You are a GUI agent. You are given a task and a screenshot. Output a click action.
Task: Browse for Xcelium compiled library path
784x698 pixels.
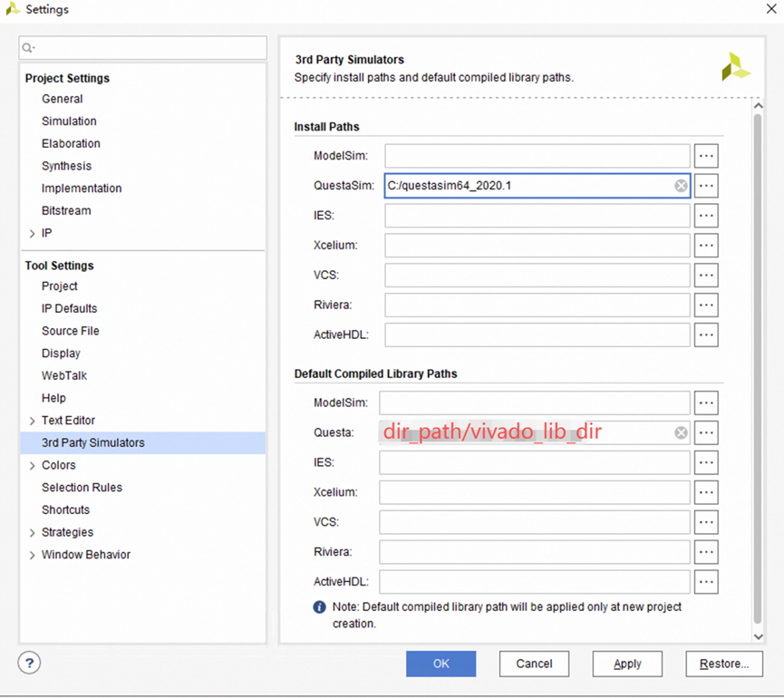click(706, 492)
